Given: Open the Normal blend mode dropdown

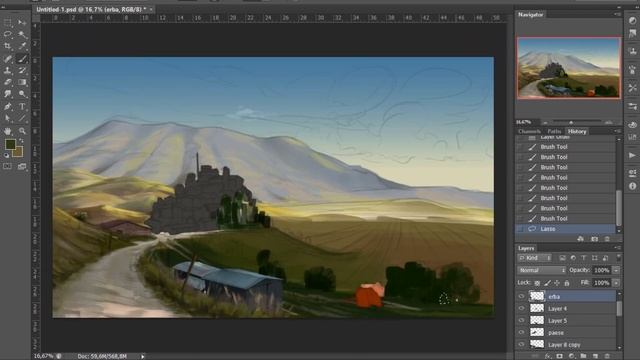Looking at the screenshot, I should tap(542, 270).
